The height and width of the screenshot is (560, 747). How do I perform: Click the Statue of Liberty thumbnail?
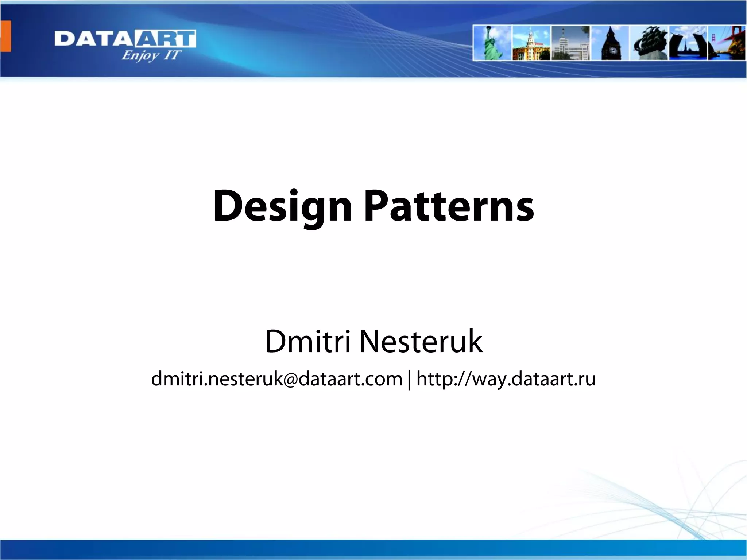coord(492,43)
